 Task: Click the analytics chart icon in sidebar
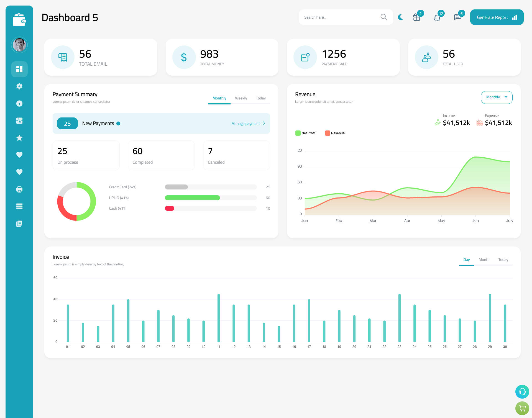19,120
